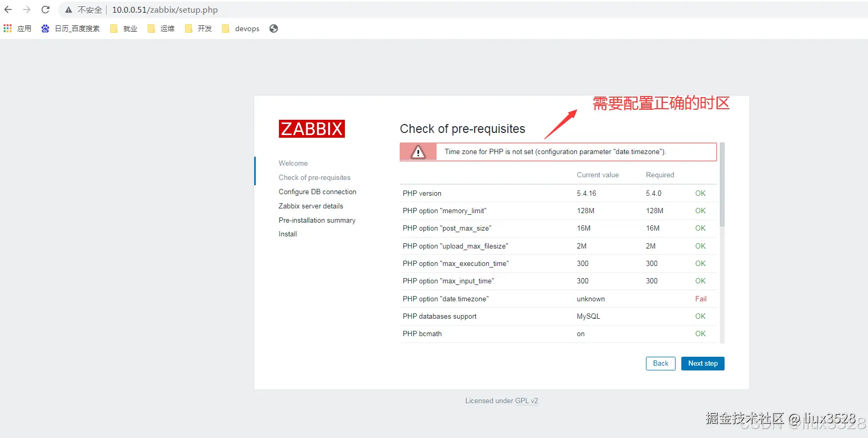Click the 5.4.0 required version value
The width and height of the screenshot is (868, 438).
[653, 193]
